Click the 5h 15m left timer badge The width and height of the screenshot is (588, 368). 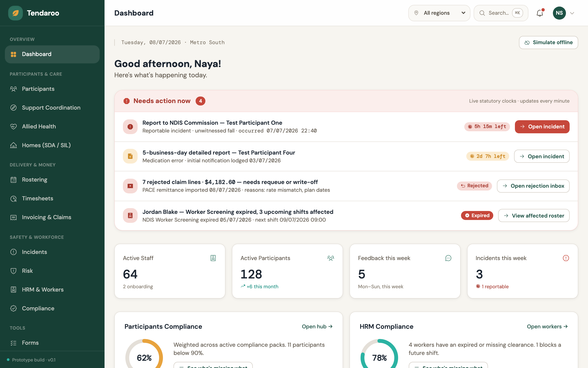pyautogui.click(x=487, y=127)
